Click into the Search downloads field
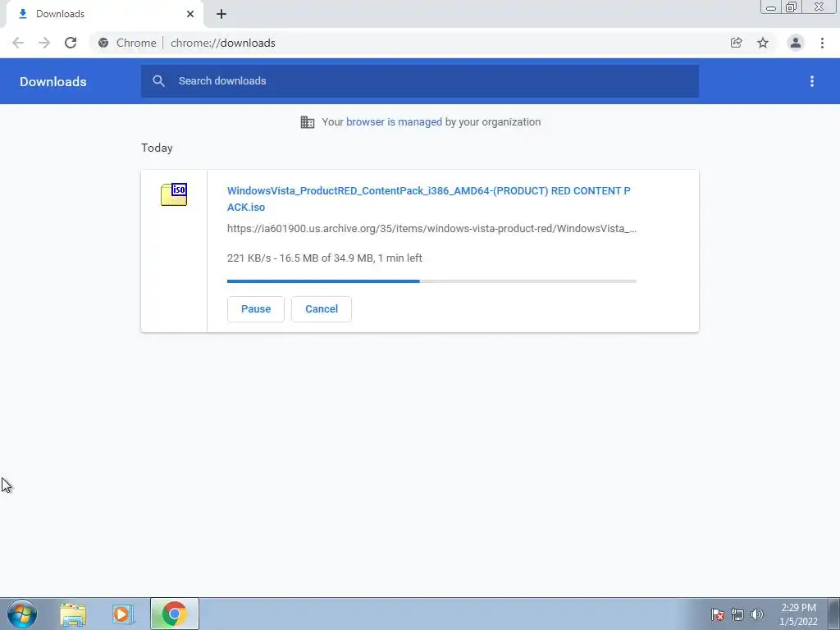The height and width of the screenshot is (630, 840). click(420, 81)
